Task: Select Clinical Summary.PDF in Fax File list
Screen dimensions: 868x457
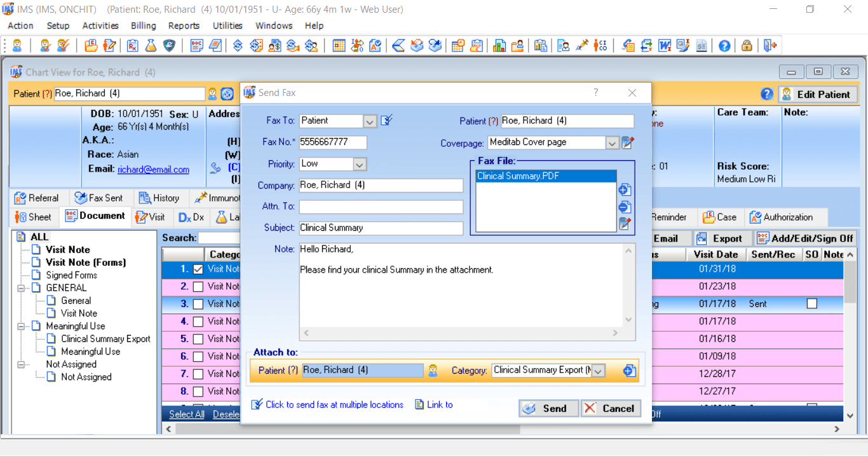Action: click(546, 176)
